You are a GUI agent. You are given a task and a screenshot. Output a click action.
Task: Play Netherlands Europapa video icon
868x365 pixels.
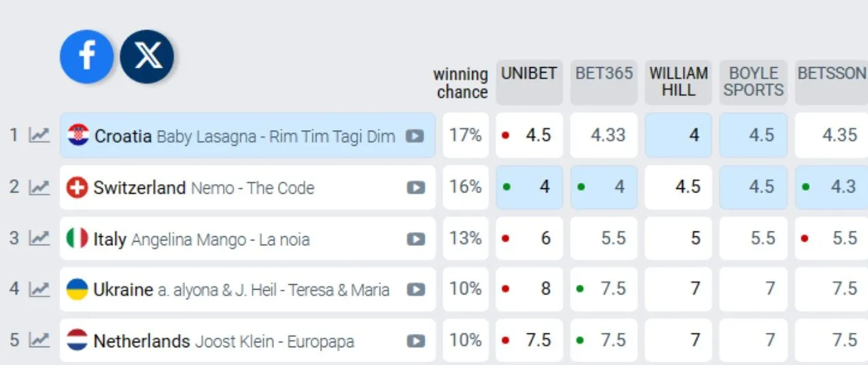coord(415,340)
